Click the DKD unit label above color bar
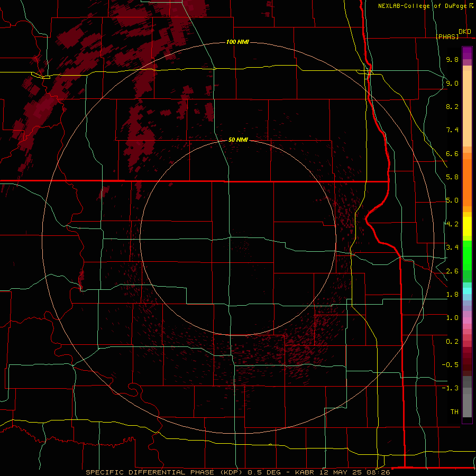The height and width of the screenshot is (476, 476). [465, 32]
